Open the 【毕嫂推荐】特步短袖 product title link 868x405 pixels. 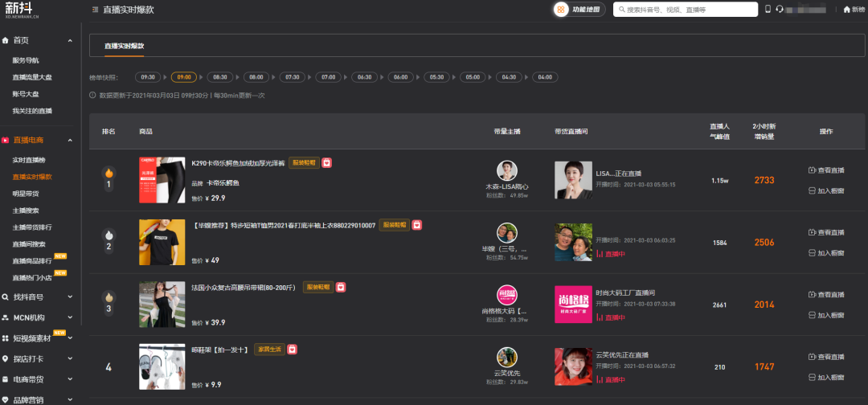click(284, 226)
